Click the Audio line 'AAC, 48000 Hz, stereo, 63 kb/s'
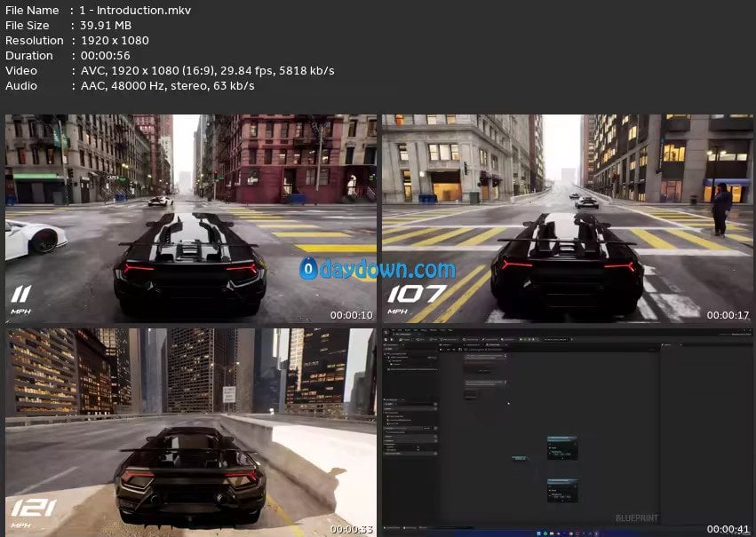 coord(167,86)
